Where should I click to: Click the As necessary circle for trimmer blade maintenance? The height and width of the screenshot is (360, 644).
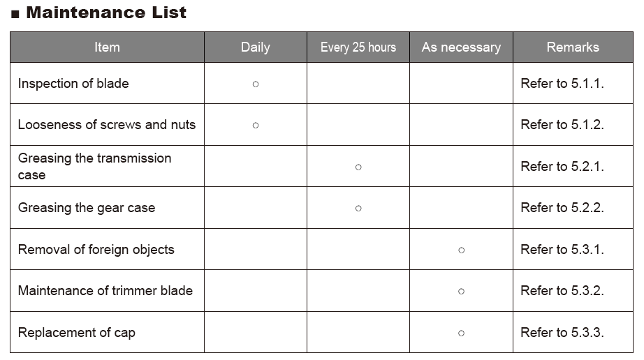462,292
